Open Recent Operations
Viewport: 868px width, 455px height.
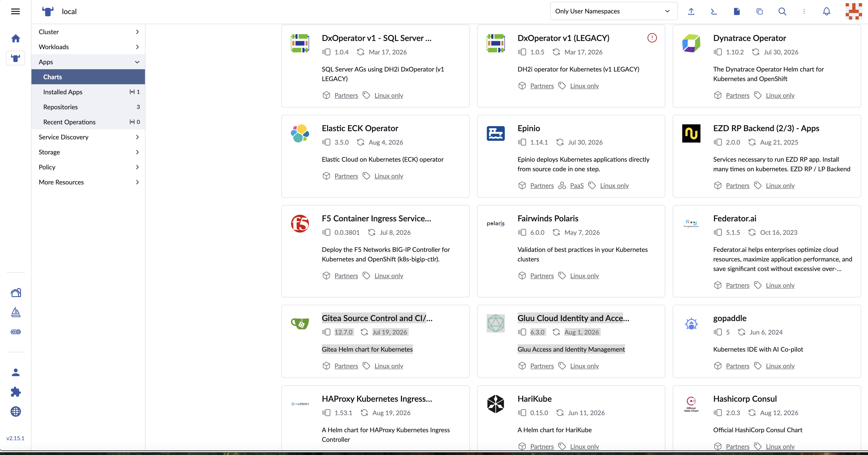tap(88, 122)
